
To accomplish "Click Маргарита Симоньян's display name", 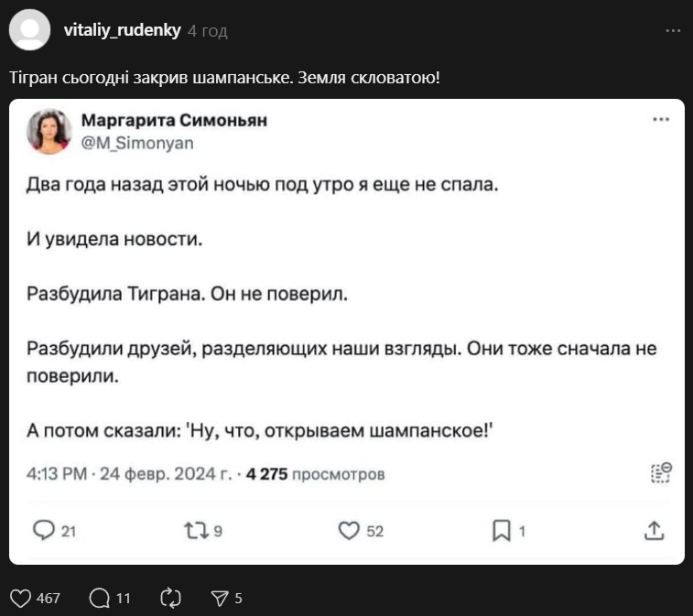I will click(x=175, y=121).
